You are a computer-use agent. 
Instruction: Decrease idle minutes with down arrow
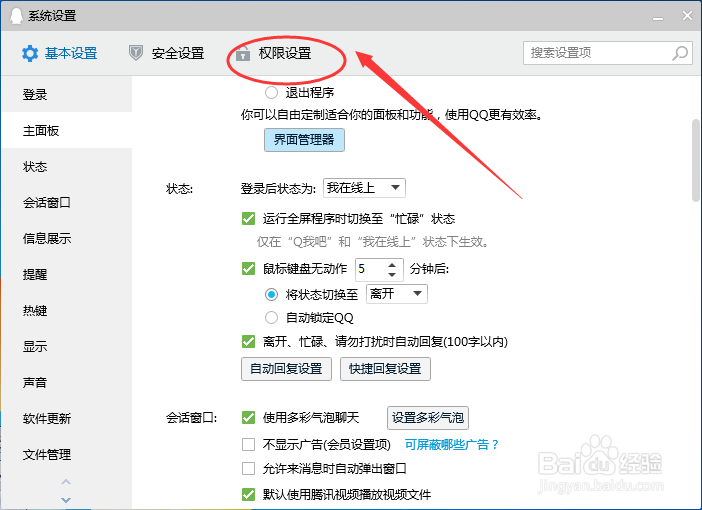click(392, 274)
